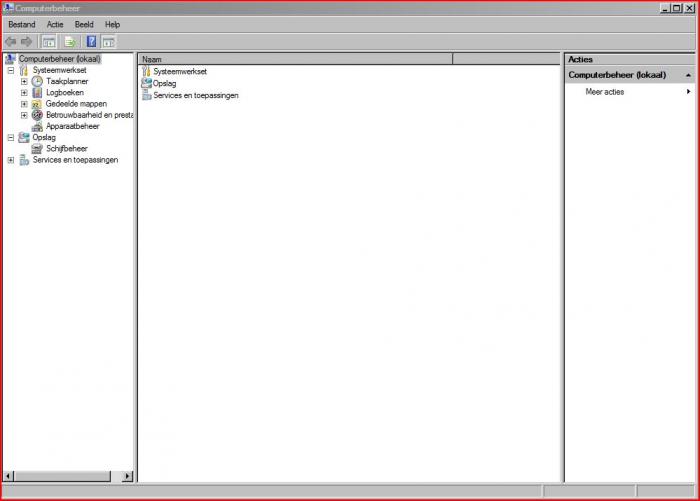
Task: Select Systeemwerkset text in list pane
Action: (180, 71)
